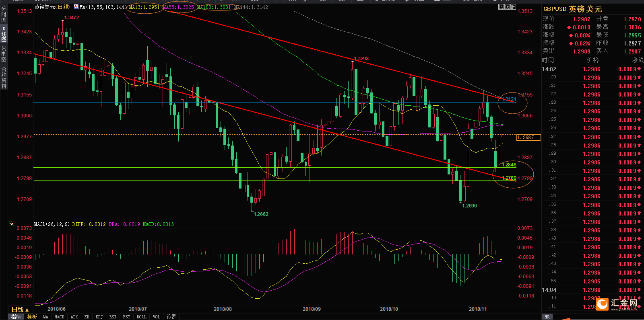Click the 1.3124 resistance level label
The image size is (644, 320).
point(509,99)
